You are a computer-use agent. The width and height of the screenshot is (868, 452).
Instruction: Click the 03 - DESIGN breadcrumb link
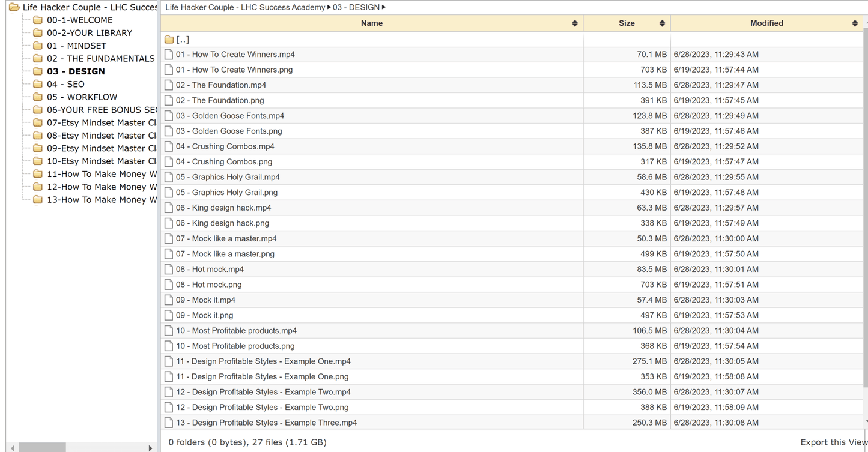click(x=356, y=7)
